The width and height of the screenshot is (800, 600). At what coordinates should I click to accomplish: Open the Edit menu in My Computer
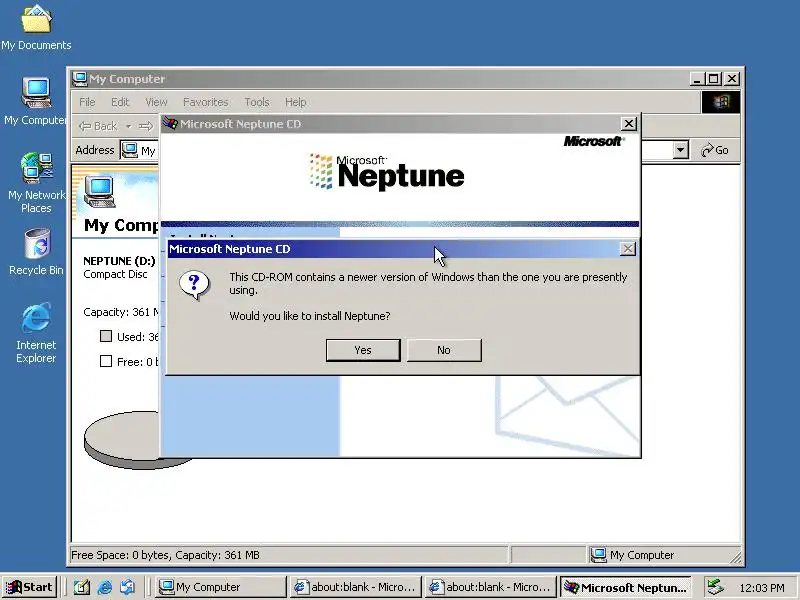click(x=120, y=102)
